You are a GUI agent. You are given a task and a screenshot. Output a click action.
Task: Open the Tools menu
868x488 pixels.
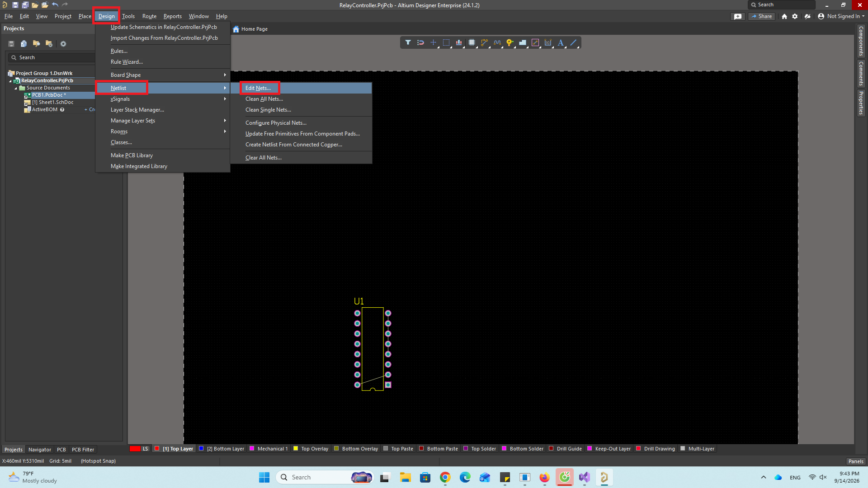[x=128, y=16]
